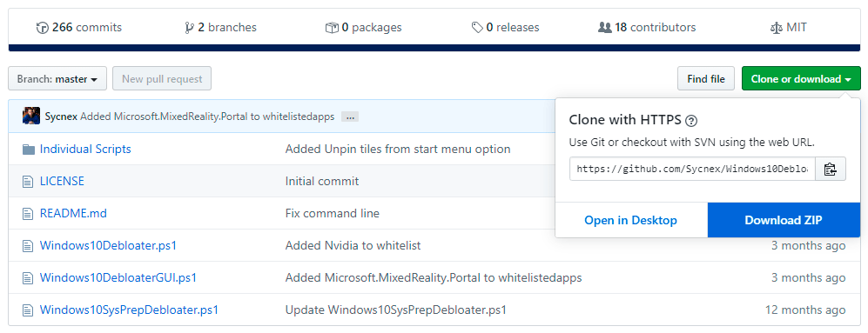Viewport: 868px width, 333px height.
Task: Click the Sycnex avatar thumbnail
Action: tap(31, 117)
